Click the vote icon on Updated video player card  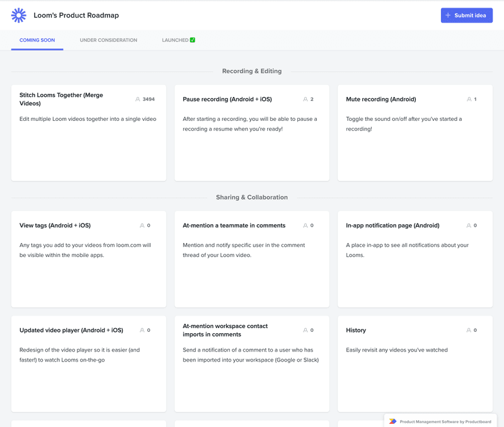pyautogui.click(x=142, y=330)
